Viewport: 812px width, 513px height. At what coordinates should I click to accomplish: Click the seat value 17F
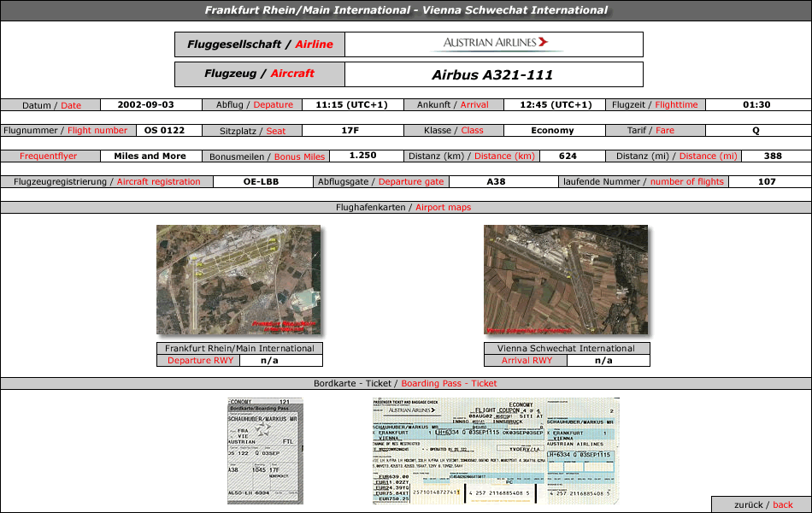coord(349,130)
